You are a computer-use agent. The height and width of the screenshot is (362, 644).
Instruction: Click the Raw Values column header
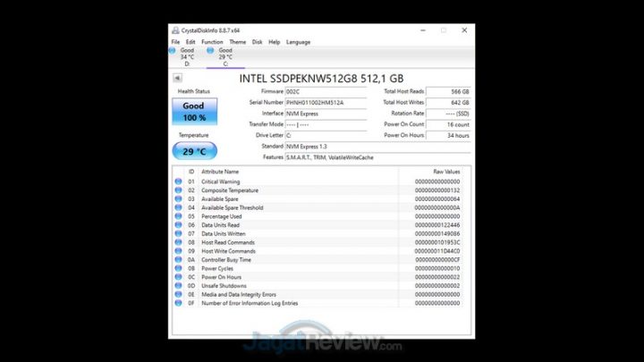tap(445, 171)
